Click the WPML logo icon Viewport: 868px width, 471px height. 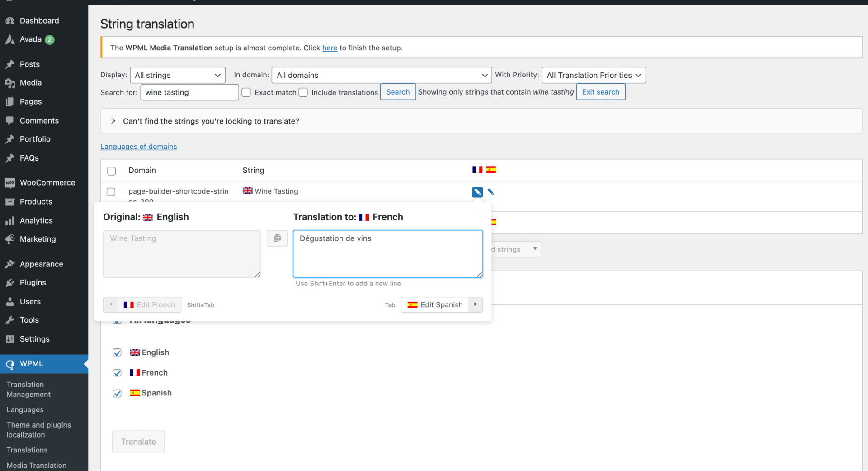coord(10,364)
